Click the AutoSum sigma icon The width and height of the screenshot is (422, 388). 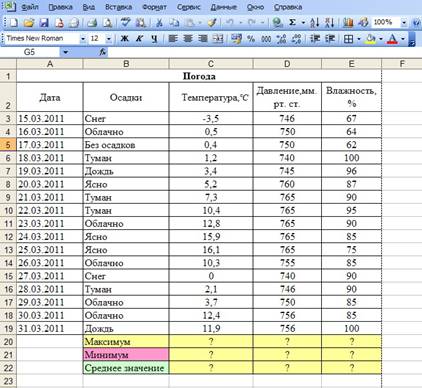pos(292,23)
